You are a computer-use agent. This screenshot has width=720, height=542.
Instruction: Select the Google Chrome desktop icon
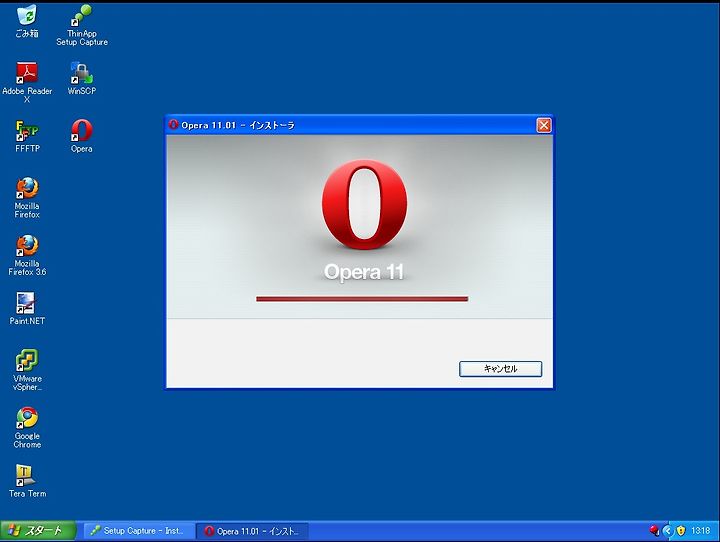[27, 428]
